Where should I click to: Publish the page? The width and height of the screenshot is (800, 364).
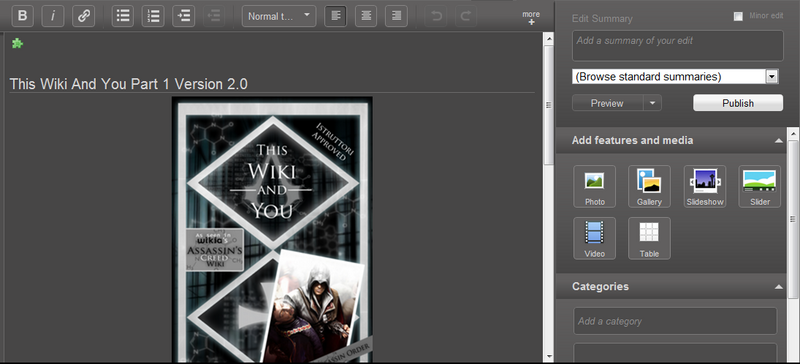[x=738, y=103]
